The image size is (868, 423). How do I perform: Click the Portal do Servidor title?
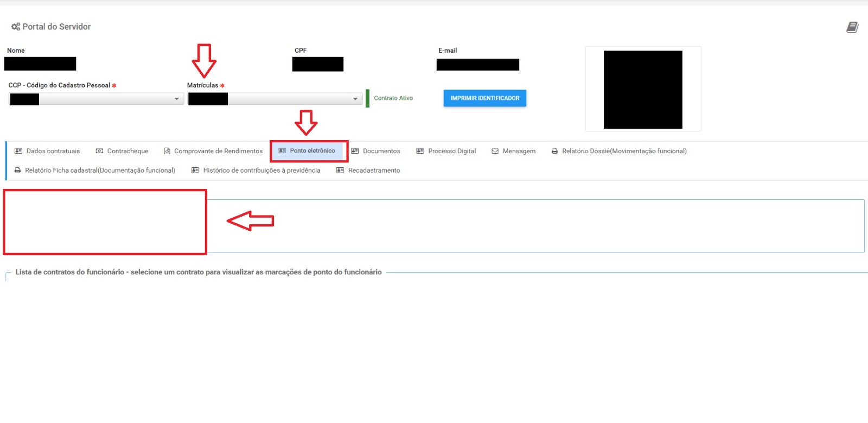tap(56, 27)
